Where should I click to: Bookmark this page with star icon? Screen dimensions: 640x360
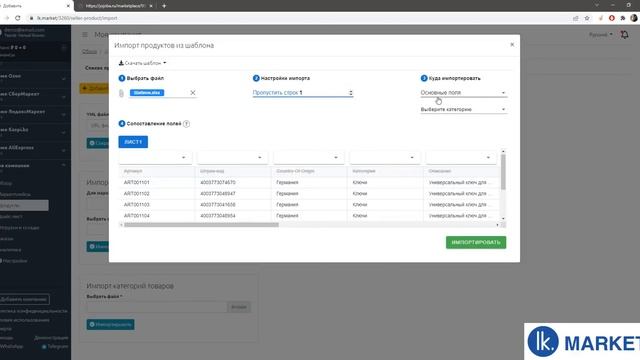click(587, 18)
